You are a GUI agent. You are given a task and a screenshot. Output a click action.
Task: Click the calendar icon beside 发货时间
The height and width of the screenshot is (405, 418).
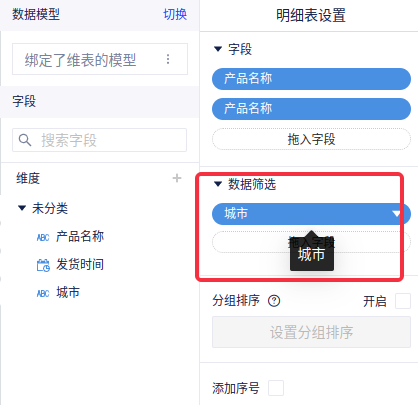click(x=43, y=265)
